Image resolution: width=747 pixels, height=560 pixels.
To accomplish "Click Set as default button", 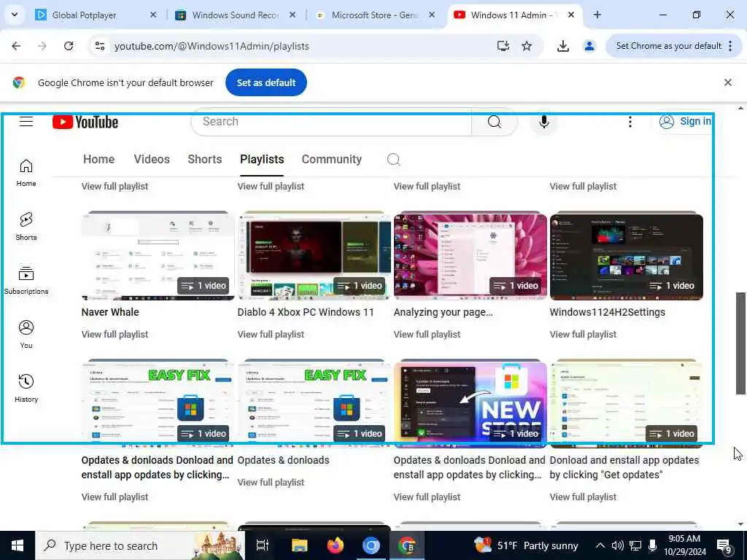I will 266,82.
